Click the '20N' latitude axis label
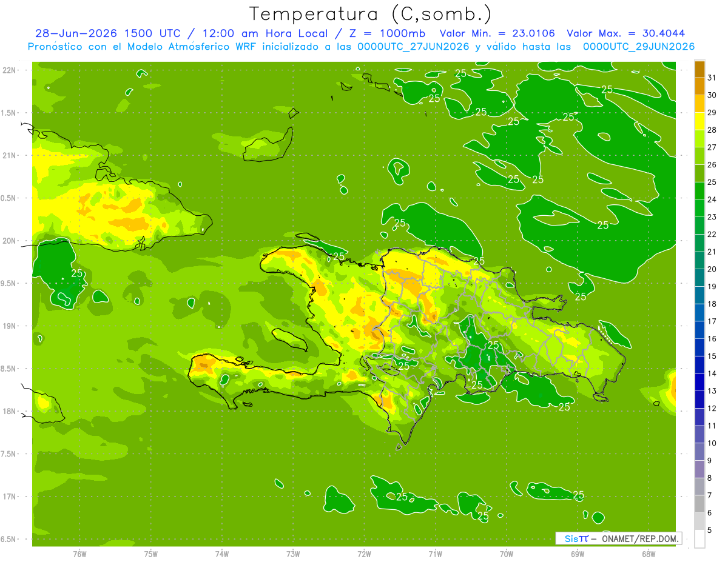 tap(10, 241)
